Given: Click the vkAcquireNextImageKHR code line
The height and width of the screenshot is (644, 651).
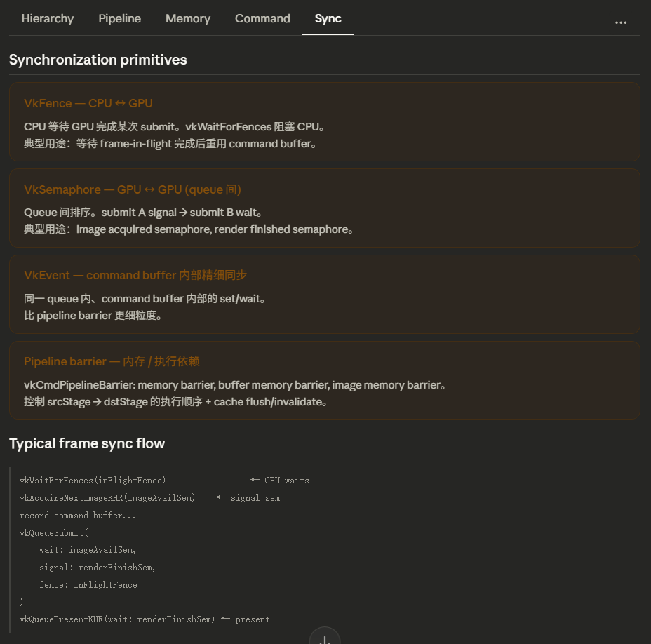Looking at the screenshot, I should click(107, 498).
